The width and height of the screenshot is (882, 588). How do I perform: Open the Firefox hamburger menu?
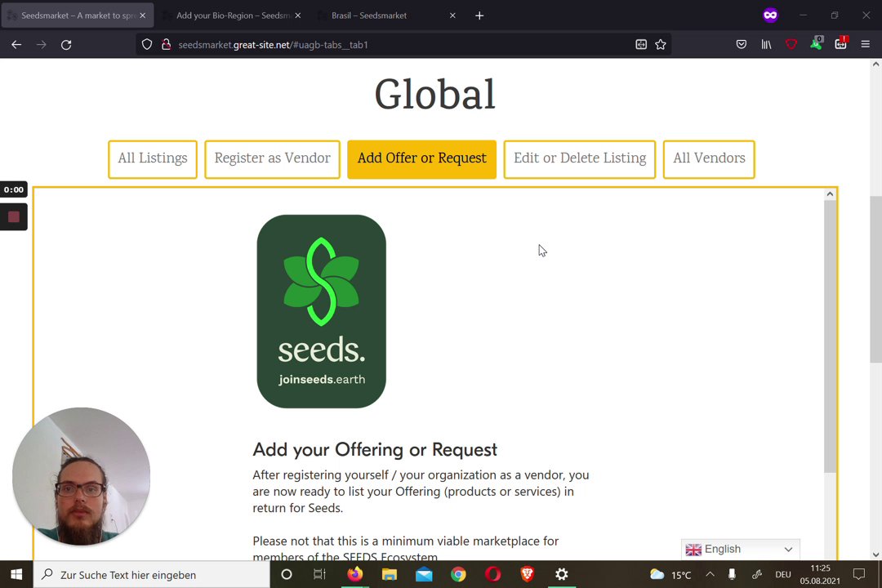pyautogui.click(x=865, y=44)
